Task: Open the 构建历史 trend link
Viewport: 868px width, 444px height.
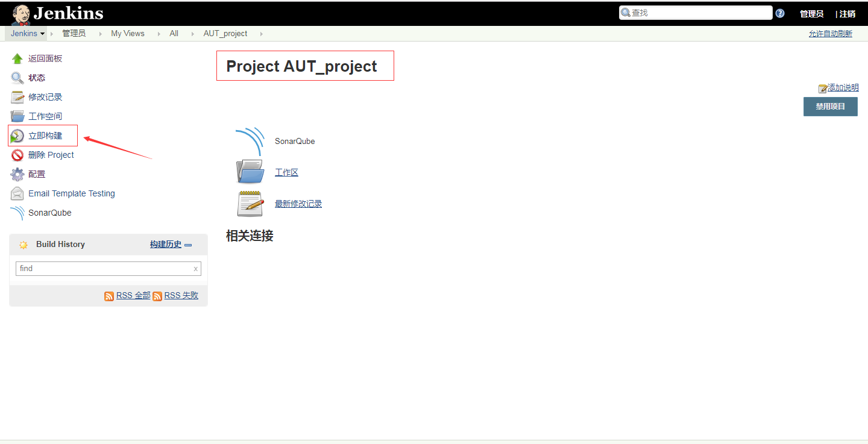Action: (x=166, y=245)
